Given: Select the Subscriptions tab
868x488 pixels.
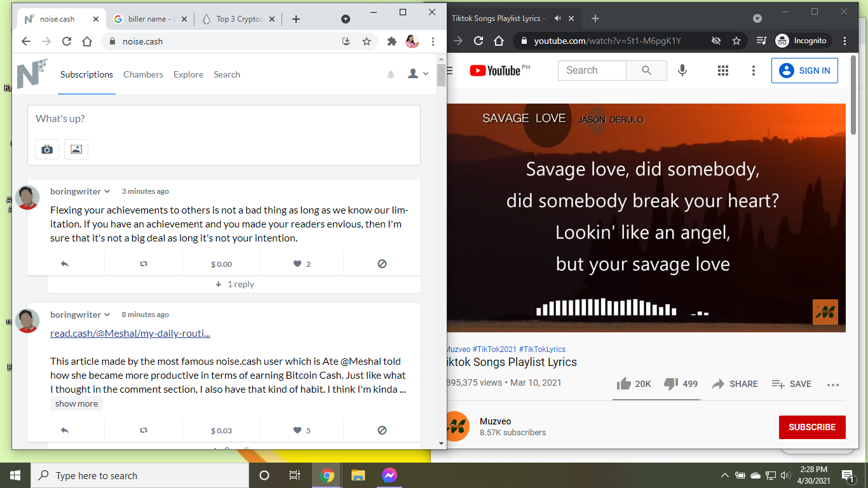Looking at the screenshot, I should (x=86, y=74).
